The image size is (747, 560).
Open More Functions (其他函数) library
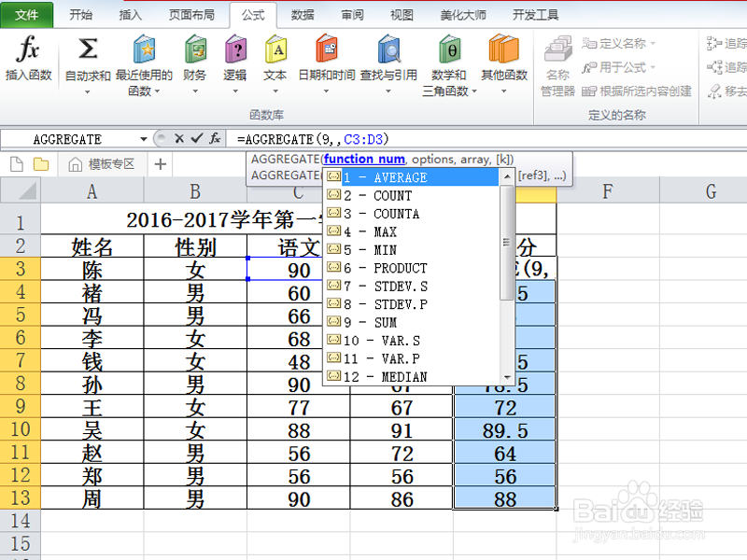click(x=504, y=64)
